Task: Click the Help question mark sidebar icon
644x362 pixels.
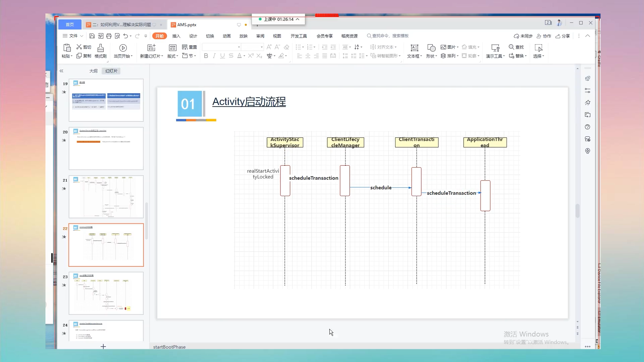Action: tap(587, 127)
